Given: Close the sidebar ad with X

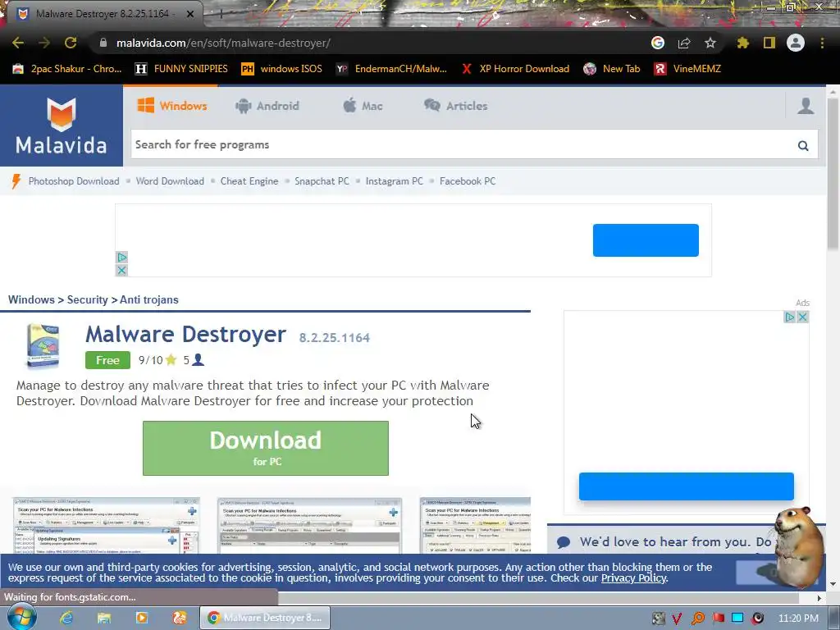Looking at the screenshot, I should (x=802, y=317).
